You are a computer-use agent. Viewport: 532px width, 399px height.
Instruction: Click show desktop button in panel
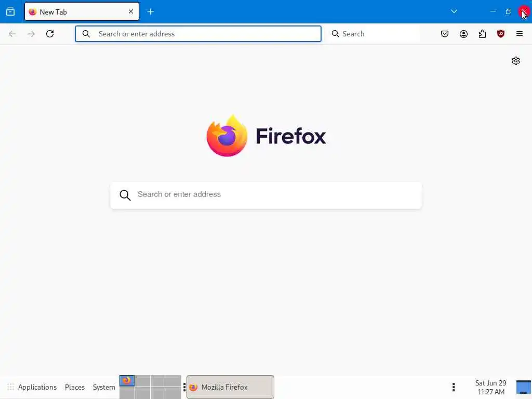click(x=524, y=387)
